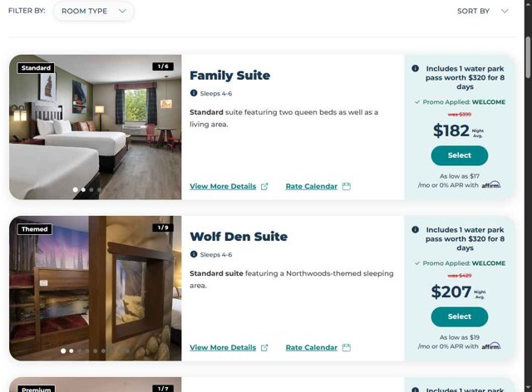Viewport: 532px width, 392px height.
Task: Click the Family Suite room photo
Action: [96, 127]
